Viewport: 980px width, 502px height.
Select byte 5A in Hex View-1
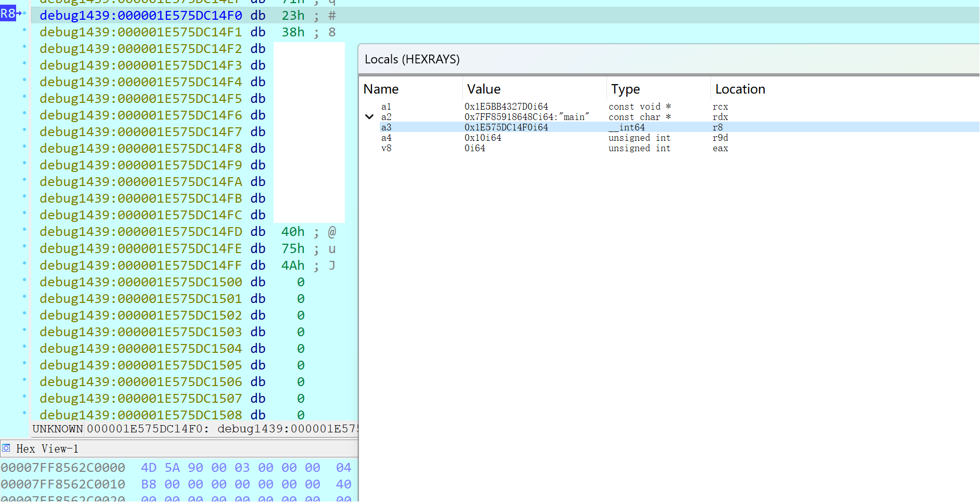tap(172, 468)
